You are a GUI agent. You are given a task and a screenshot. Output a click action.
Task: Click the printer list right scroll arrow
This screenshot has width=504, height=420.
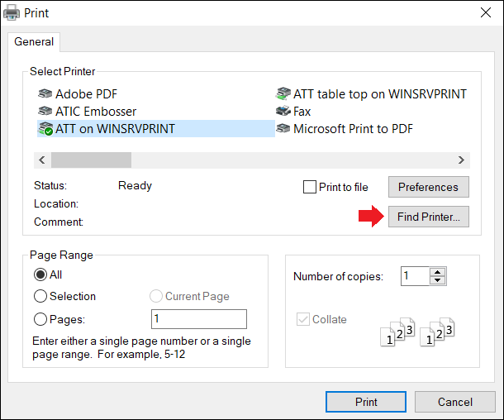coord(462,160)
